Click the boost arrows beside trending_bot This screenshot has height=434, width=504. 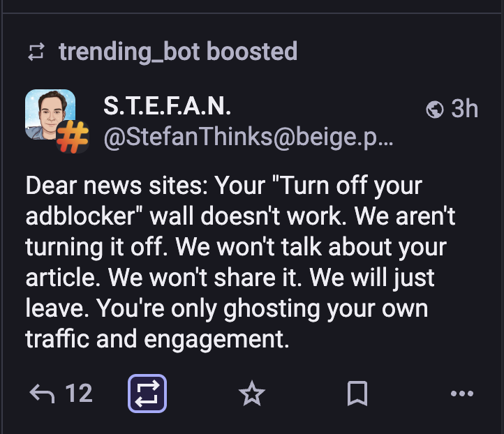tap(35, 52)
